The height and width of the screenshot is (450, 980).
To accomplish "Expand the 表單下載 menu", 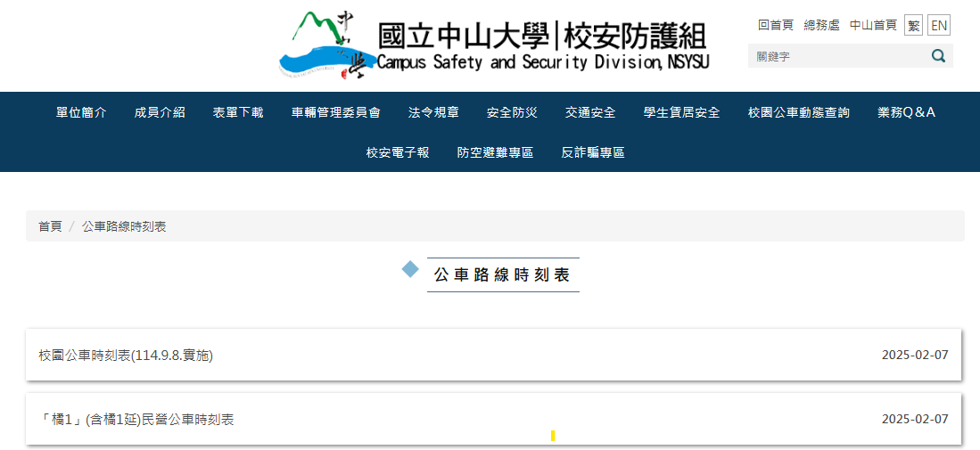I will tap(238, 112).
